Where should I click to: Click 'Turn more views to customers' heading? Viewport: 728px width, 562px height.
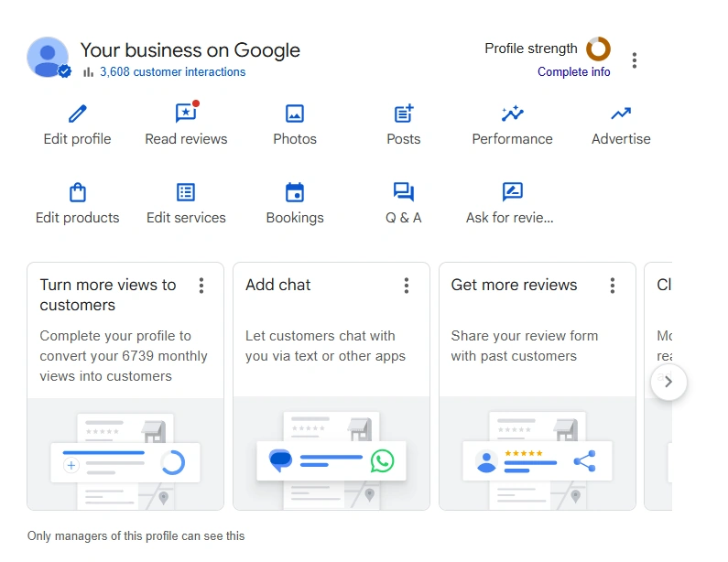pos(108,295)
